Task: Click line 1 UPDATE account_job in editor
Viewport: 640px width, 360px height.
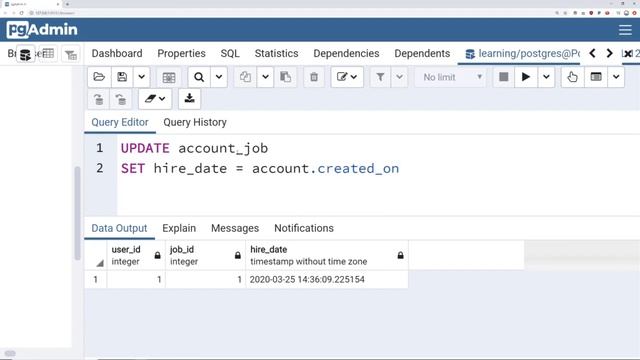Action: [x=194, y=148]
